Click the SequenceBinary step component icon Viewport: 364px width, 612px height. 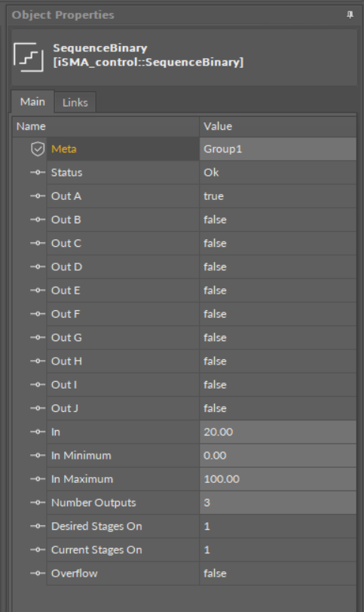click(29, 57)
